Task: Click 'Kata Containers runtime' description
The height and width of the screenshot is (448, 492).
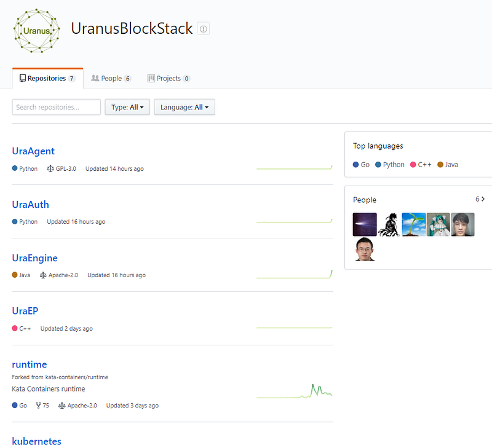Action: pyautogui.click(x=49, y=389)
